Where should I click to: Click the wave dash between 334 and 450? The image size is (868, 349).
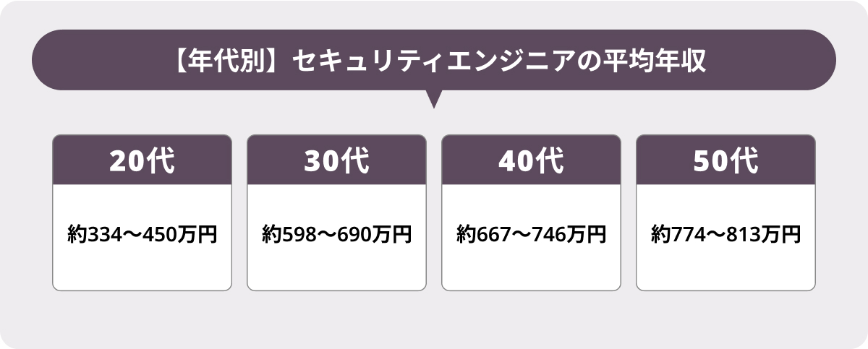coord(129,235)
